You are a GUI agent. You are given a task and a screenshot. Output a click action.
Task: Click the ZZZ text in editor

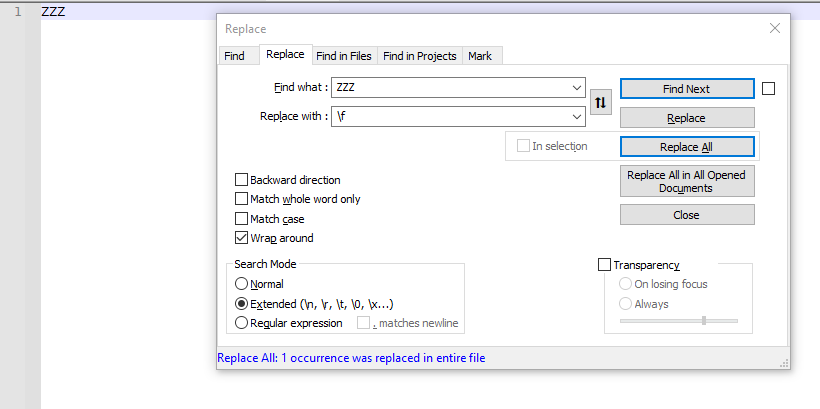click(x=53, y=12)
